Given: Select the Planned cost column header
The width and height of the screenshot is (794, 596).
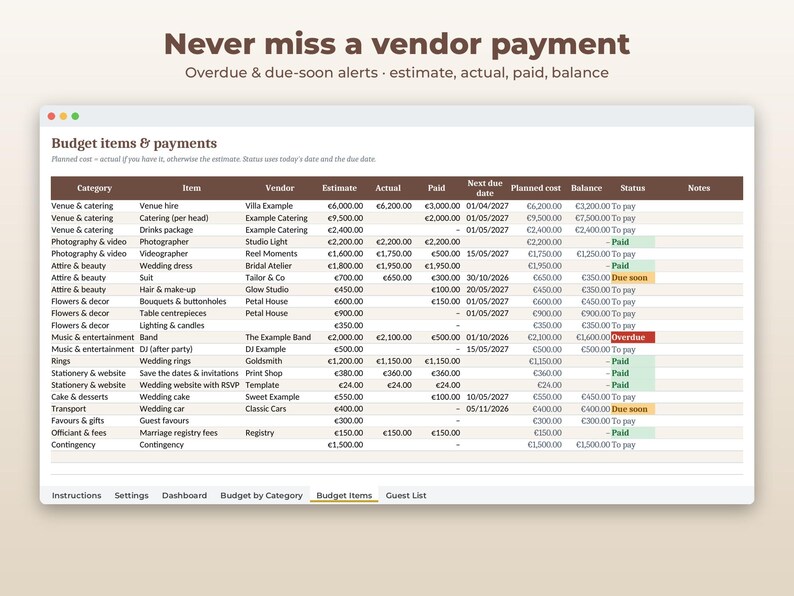Looking at the screenshot, I should point(535,188).
